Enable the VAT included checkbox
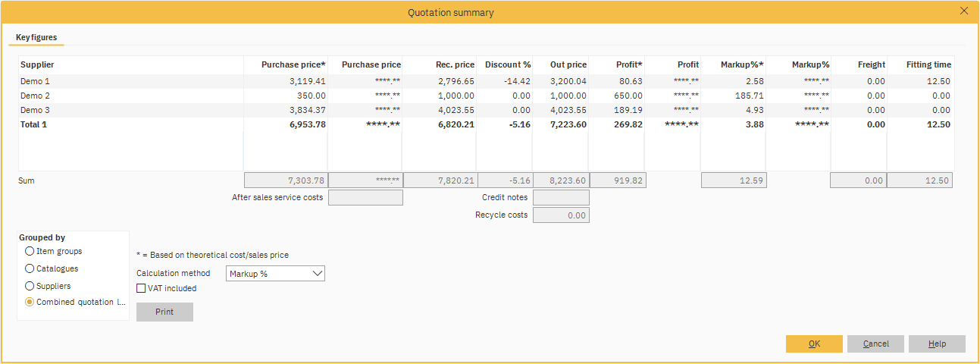Screen dimensions: 980x364 (x=141, y=288)
